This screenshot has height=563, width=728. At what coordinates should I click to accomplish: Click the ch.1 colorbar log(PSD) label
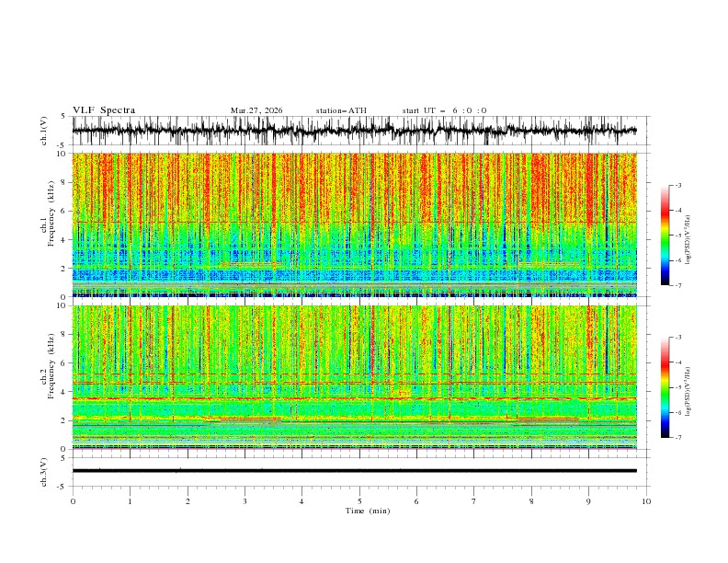coord(688,240)
